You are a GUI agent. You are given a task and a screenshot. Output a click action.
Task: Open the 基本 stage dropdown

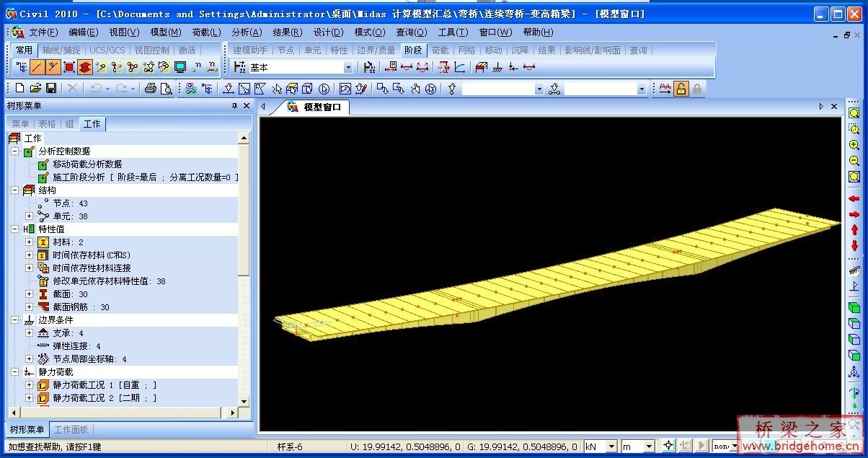tap(348, 67)
